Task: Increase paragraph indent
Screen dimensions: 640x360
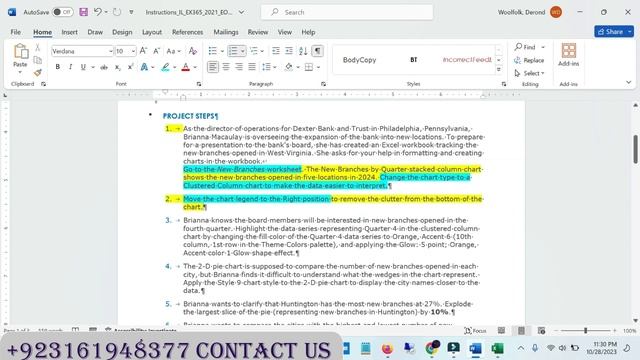Action: (x=289, y=51)
